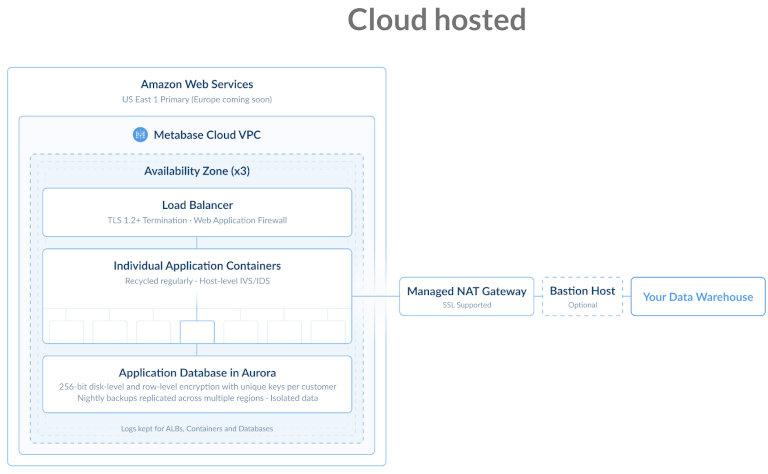
Task: Click the Availability Zone (x3) label
Action: [197, 171]
